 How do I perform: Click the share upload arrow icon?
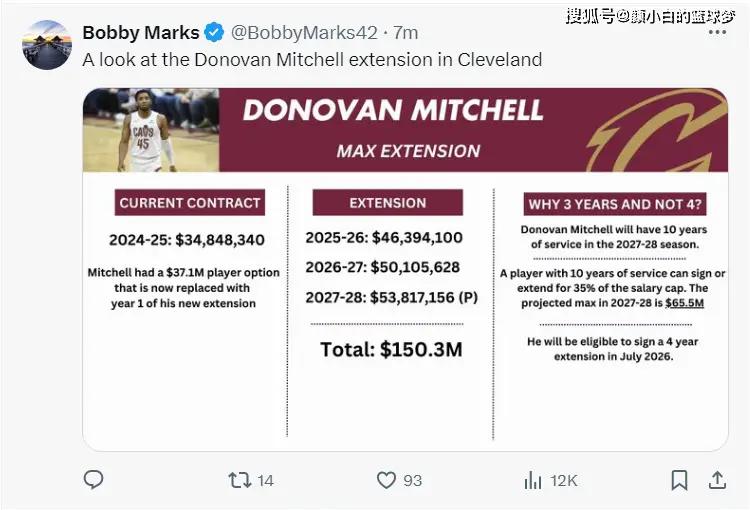pos(717,481)
